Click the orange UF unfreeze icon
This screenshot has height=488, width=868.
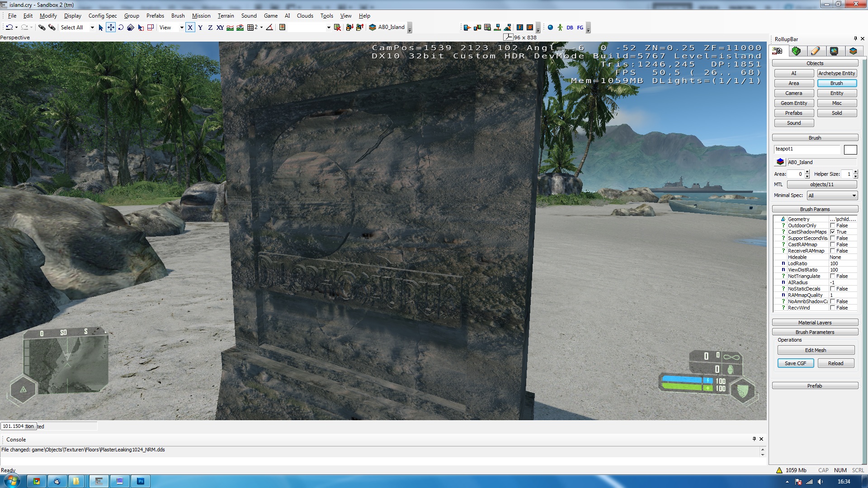pyautogui.click(x=530, y=28)
